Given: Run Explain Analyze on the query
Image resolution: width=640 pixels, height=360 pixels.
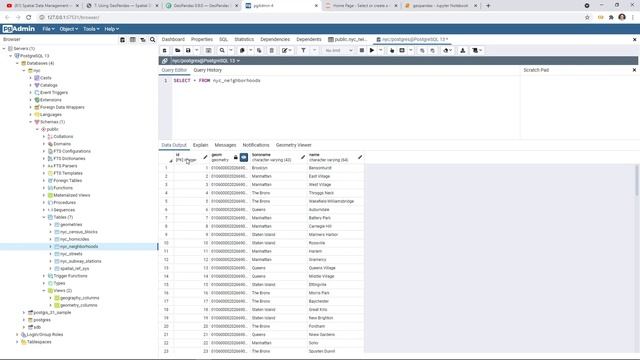Looking at the screenshot, I should tap(402, 51).
